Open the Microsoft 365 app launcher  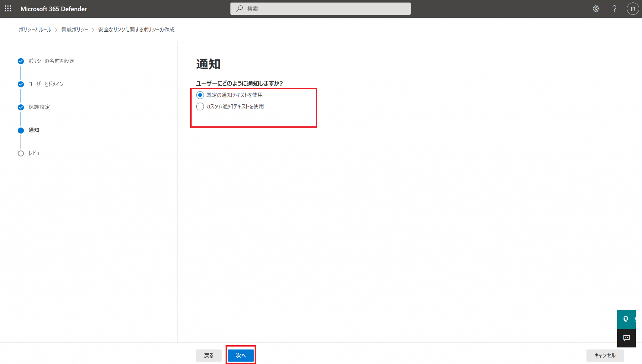[8, 8]
